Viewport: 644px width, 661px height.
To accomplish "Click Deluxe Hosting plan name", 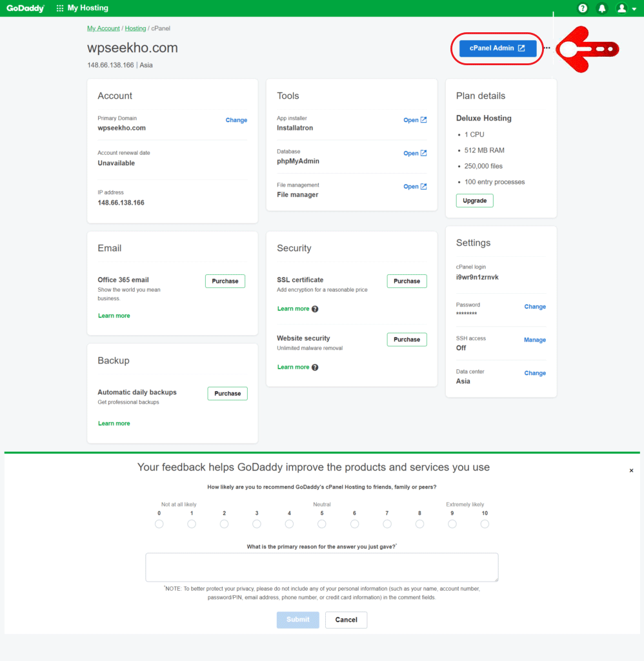I will (484, 119).
